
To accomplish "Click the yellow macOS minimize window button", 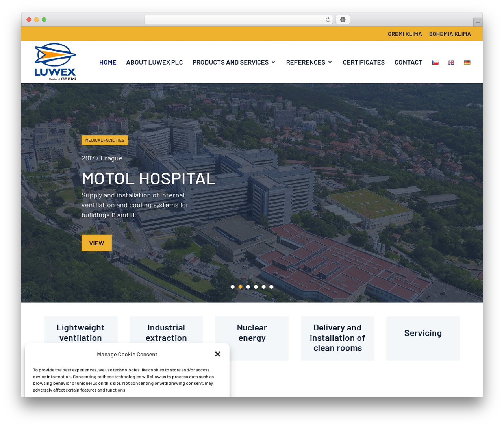I will [x=36, y=20].
